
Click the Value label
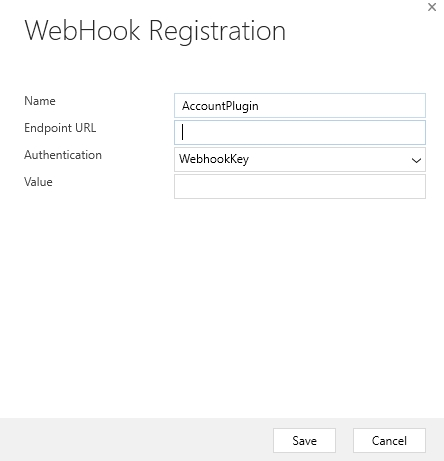[38, 182]
